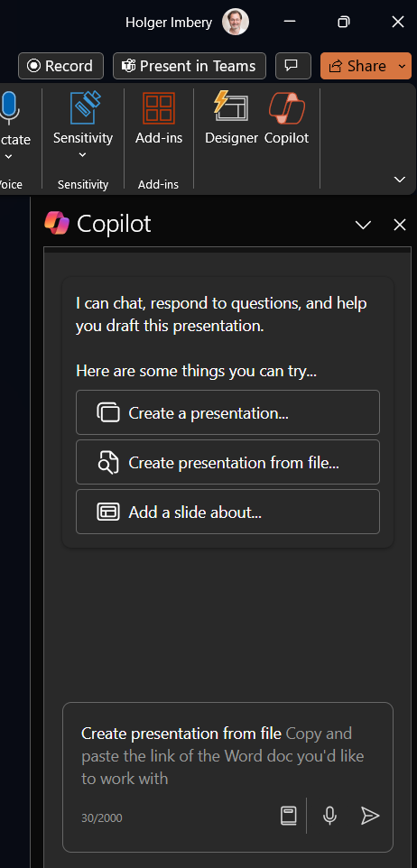Click the Sensitivity label icon
The width and height of the screenshot is (417, 868).
[83, 108]
